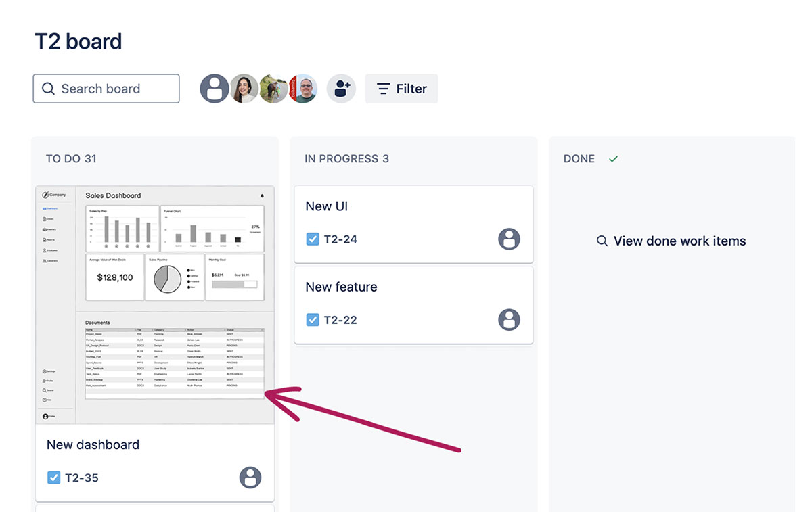Click the task checkbox icon beside T2-22

[x=313, y=319]
